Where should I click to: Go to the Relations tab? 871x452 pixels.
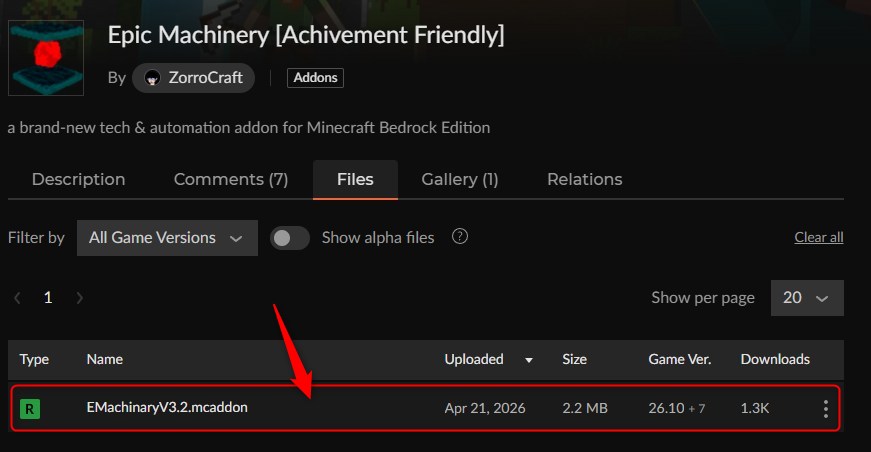coord(584,180)
